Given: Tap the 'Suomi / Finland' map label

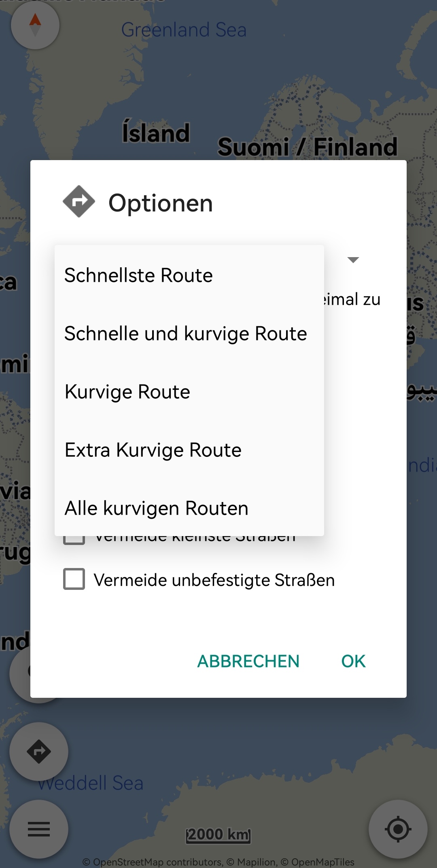Looking at the screenshot, I should pyautogui.click(x=308, y=146).
